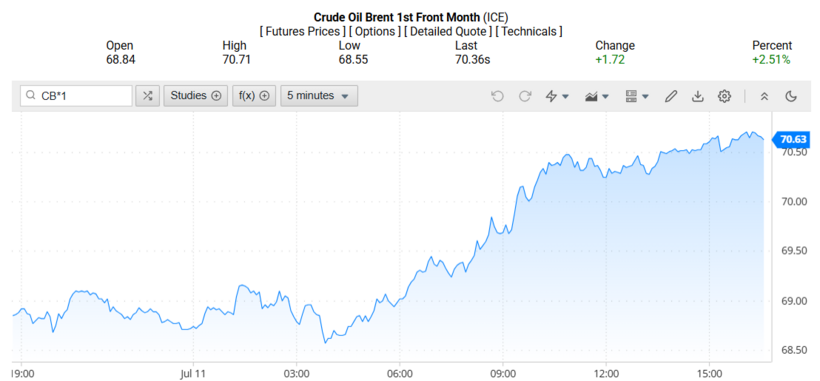Viewport: 820px width, 381px height.
Task: Open the Futures Prices link
Action: click(x=301, y=31)
